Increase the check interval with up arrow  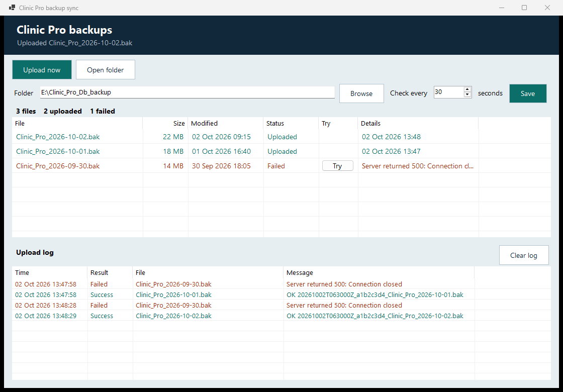click(467, 89)
